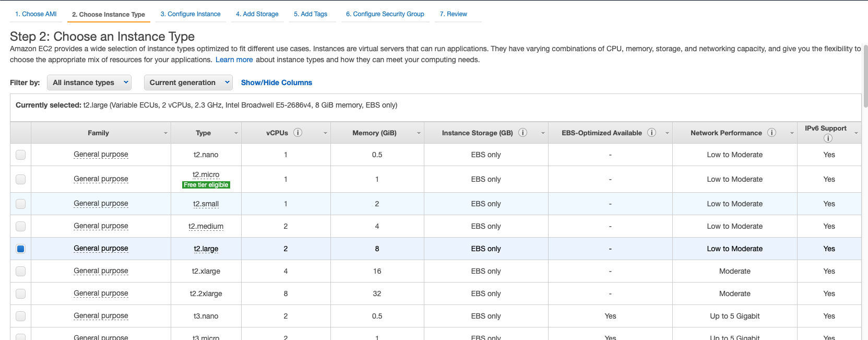Click the EBS-Optimized Available info icon

point(651,133)
